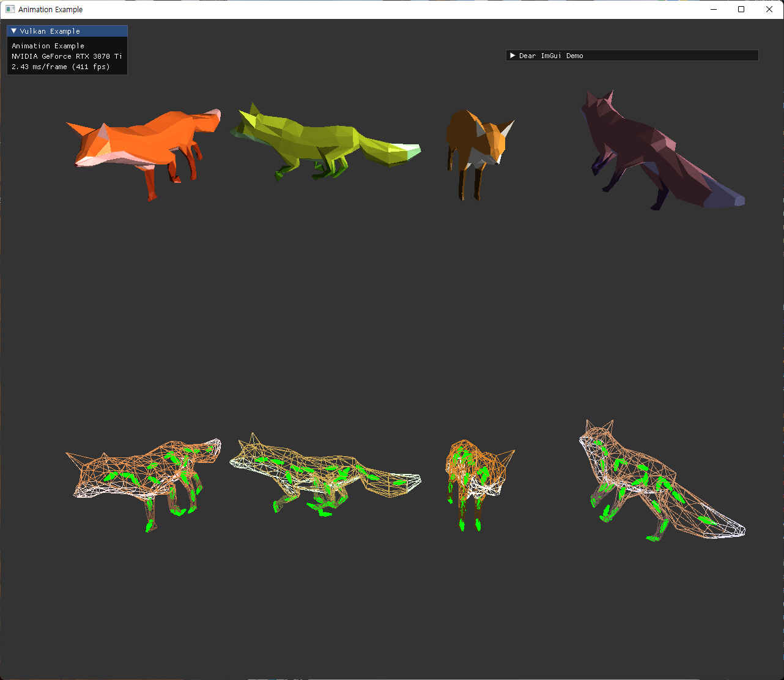Select the dark purple solid fox model
The image size is (784, 680).
[662, 150]
